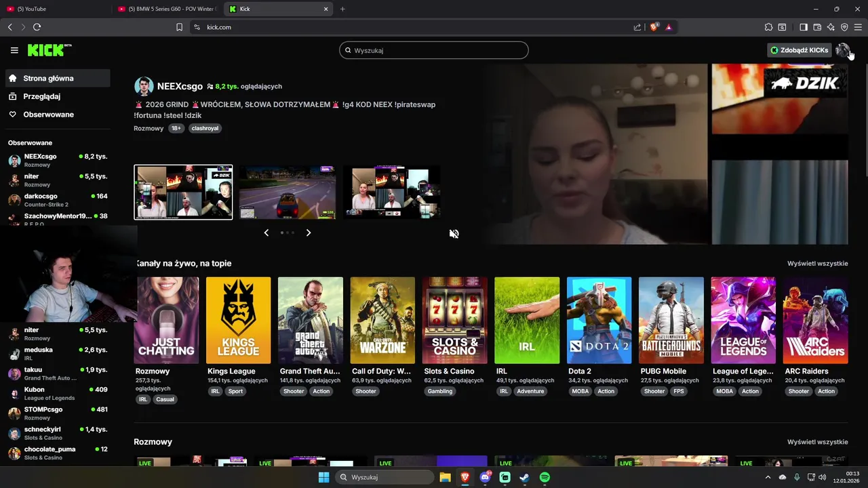Open Spotify from the taskbar
The image size is (868, 488).
pos(545,477)
